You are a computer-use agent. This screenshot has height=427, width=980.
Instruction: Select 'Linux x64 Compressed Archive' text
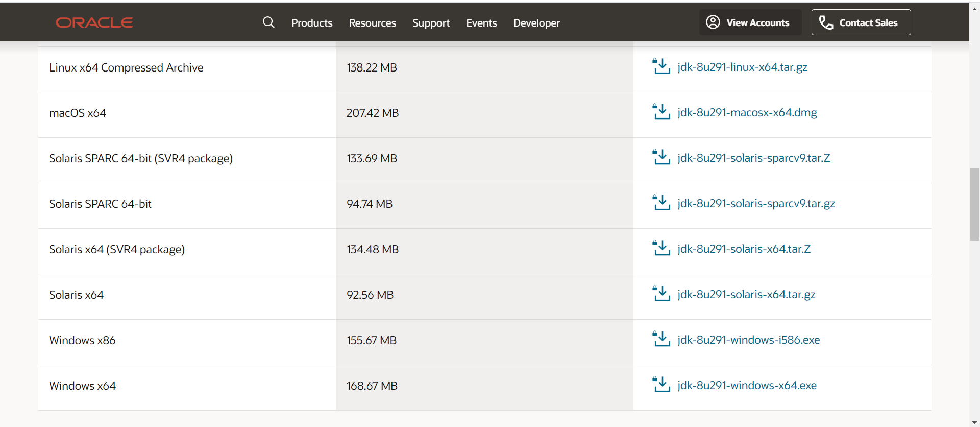(x=126, y=67)
